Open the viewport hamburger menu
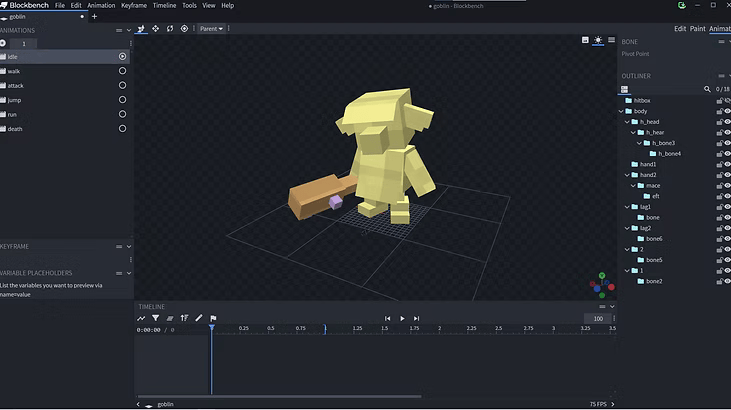Image resolution: width=731 pixels, height=410 pixels. pos(611,40)
